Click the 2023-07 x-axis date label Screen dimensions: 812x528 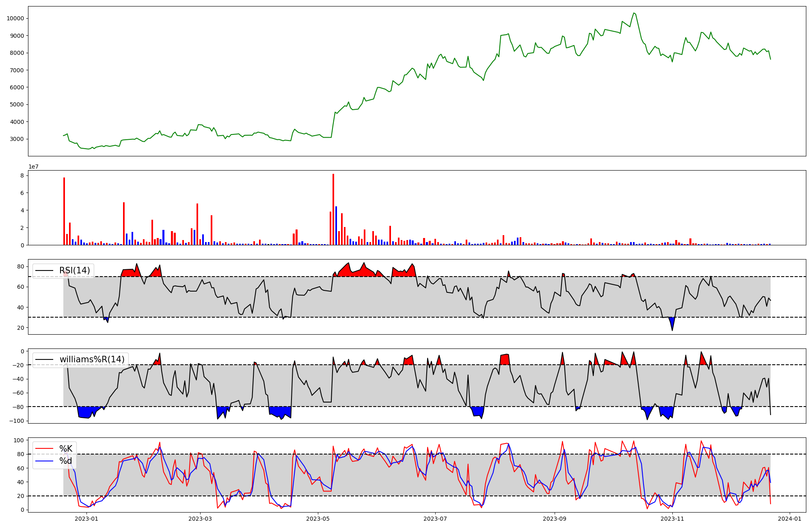pyautogui.click(x=435, y=518)
